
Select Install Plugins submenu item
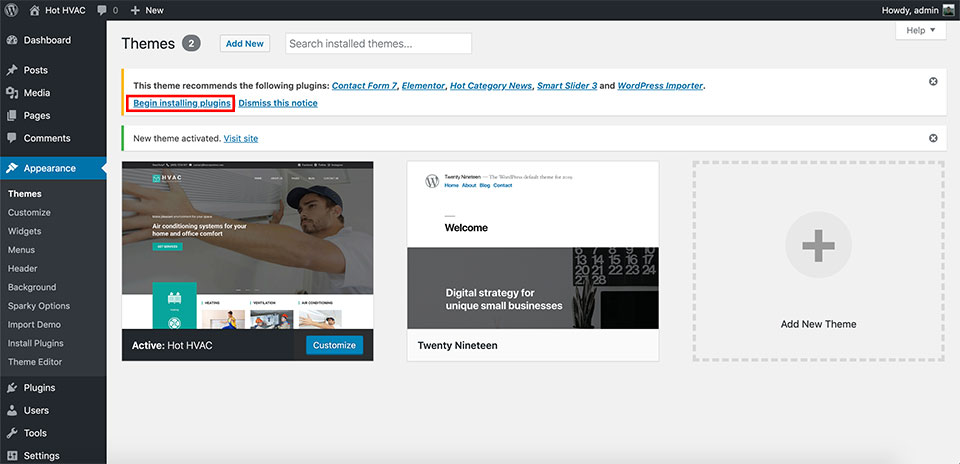pyautogui.click(x=36, y=343)
